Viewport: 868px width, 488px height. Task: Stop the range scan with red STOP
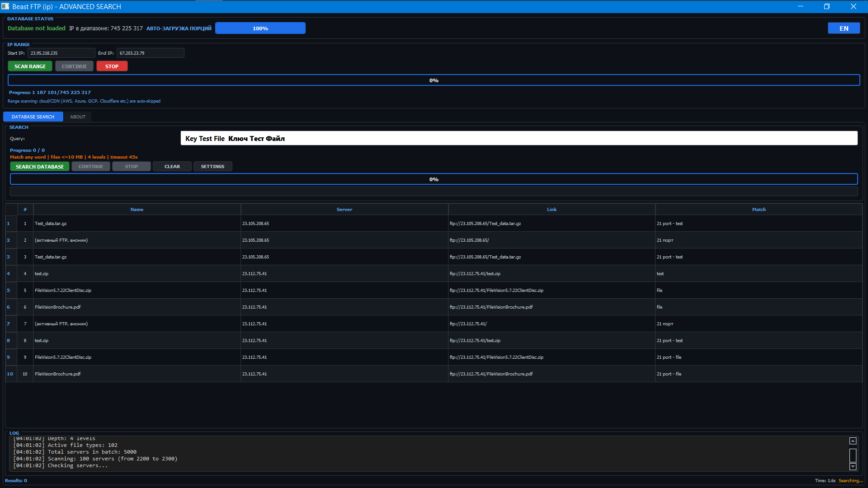[112, 66]
